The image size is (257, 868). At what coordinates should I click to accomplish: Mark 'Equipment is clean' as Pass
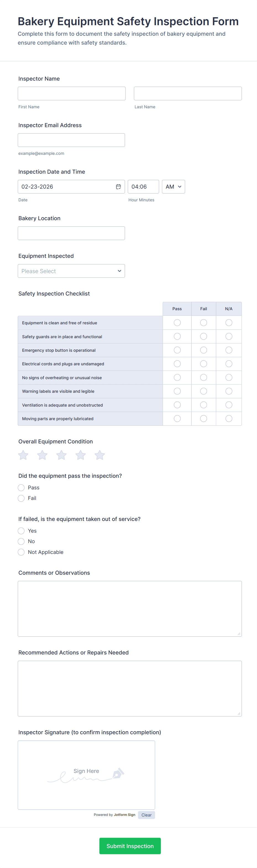click(x=177, y=323)
